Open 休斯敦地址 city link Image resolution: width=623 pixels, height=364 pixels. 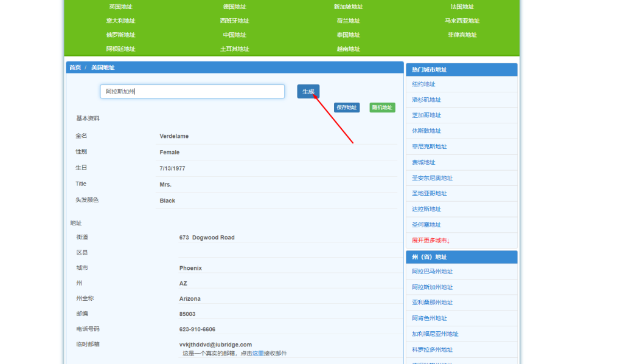click(426, 131)
